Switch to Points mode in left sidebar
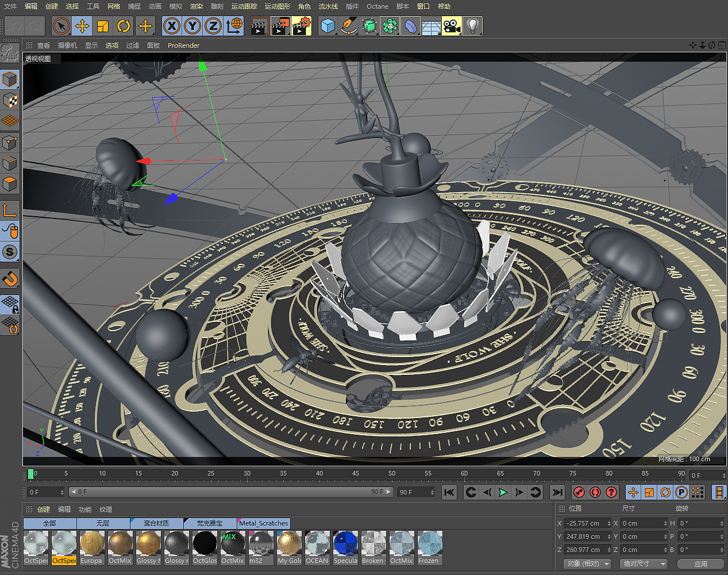 pos(10,142)
